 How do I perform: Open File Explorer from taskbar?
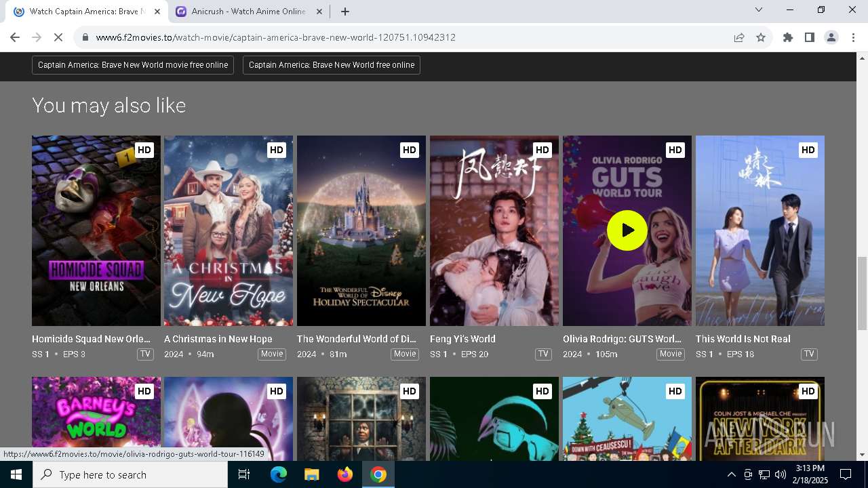(x=311, y=474)
